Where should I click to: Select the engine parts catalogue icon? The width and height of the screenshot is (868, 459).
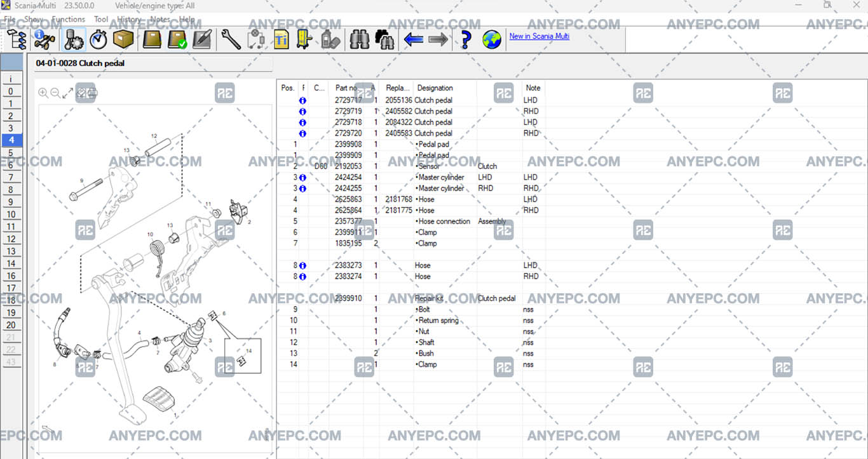pyautogui.click(x=74, y=39)
